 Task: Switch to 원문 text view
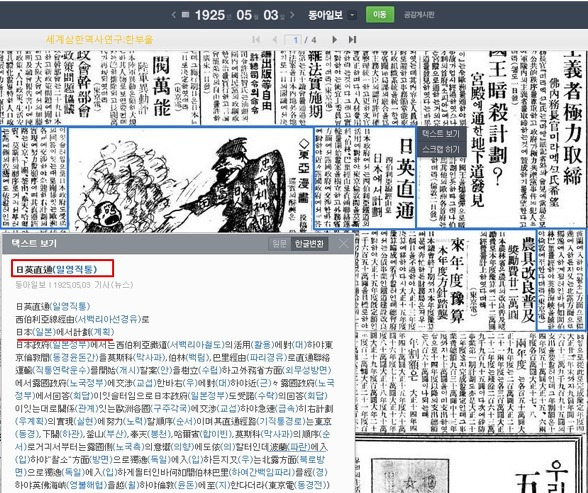coord(280,244)
